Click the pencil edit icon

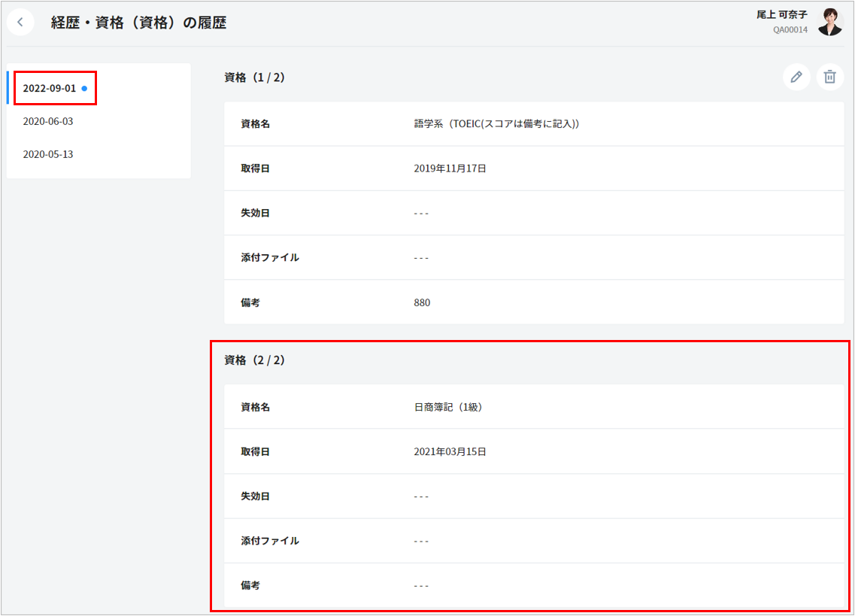[796, 77]
